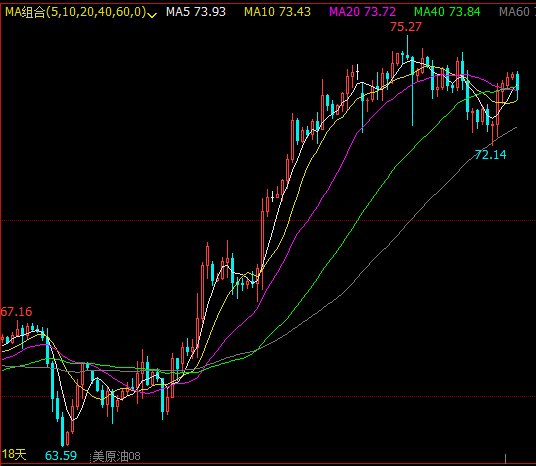The height and width of the screenshot is (466, 536).
Task: Select the candlestick at the 75.27 peak
Action: click(407, 49)
